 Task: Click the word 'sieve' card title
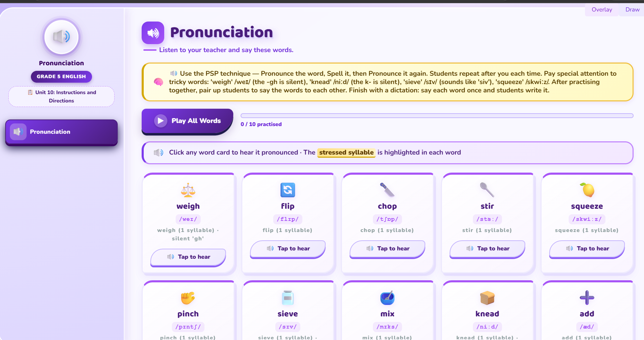coord(288,314)
